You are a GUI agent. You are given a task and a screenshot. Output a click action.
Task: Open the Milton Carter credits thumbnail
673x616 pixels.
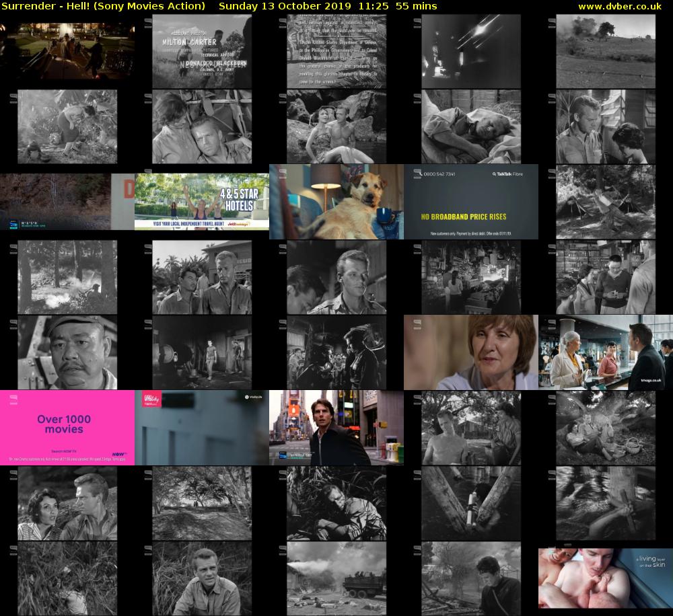pos(202,52)
